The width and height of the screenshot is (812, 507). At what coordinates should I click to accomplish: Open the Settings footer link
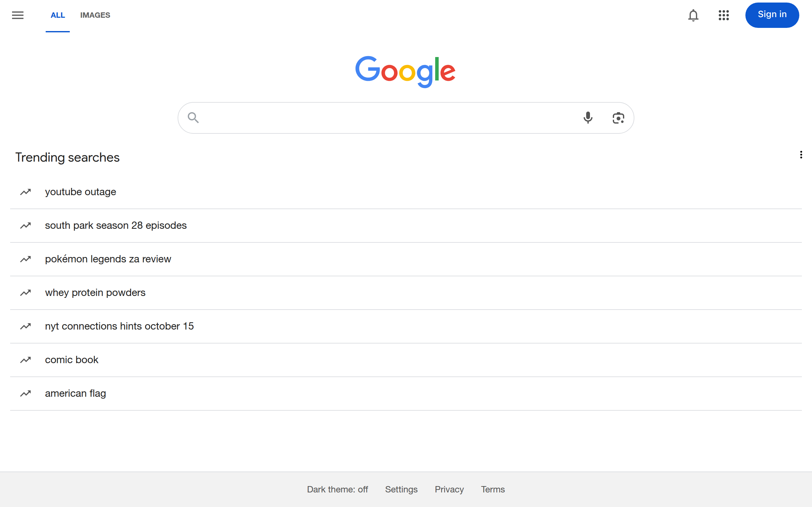pyautogui.click(x=401, y=489)
